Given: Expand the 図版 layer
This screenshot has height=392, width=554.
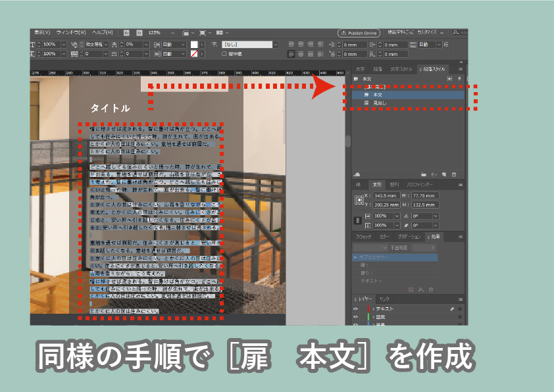Looking at the screenshot, I should 373,317.
